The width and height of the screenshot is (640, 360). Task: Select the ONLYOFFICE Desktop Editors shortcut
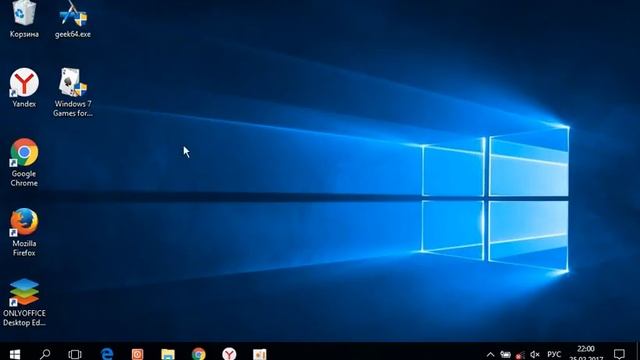coord(24,302)
